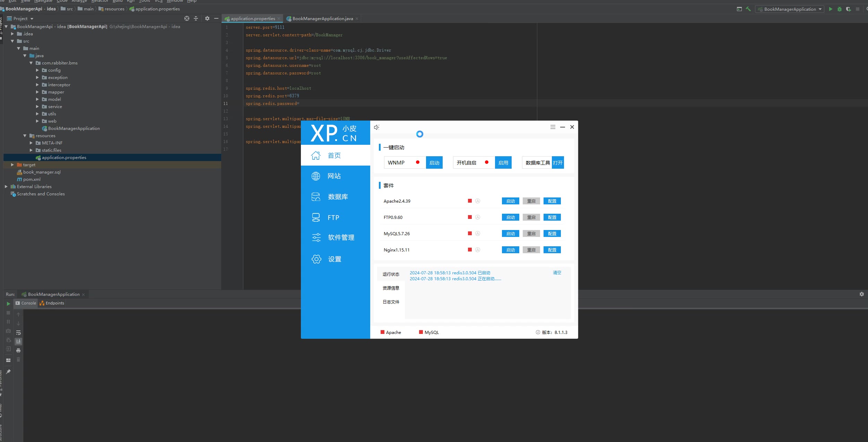Click line 11 spring.redis.password in editor

pos(272,104)
